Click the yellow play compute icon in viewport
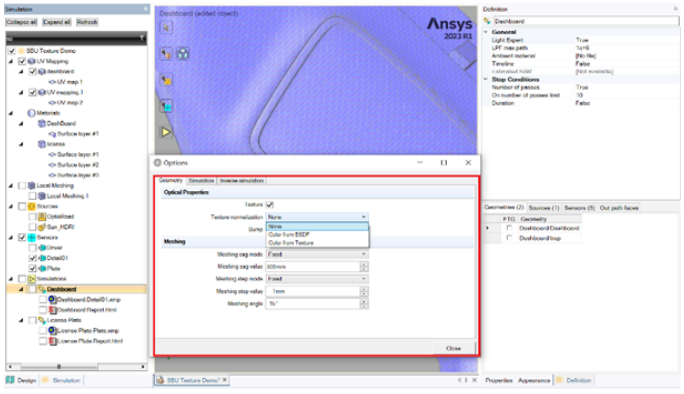Screen dimensions: 684x394 [166, 132]
